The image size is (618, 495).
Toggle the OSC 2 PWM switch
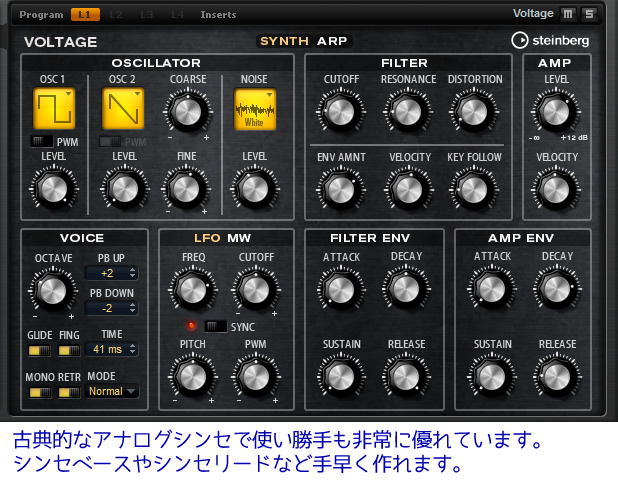coord(110,141)
